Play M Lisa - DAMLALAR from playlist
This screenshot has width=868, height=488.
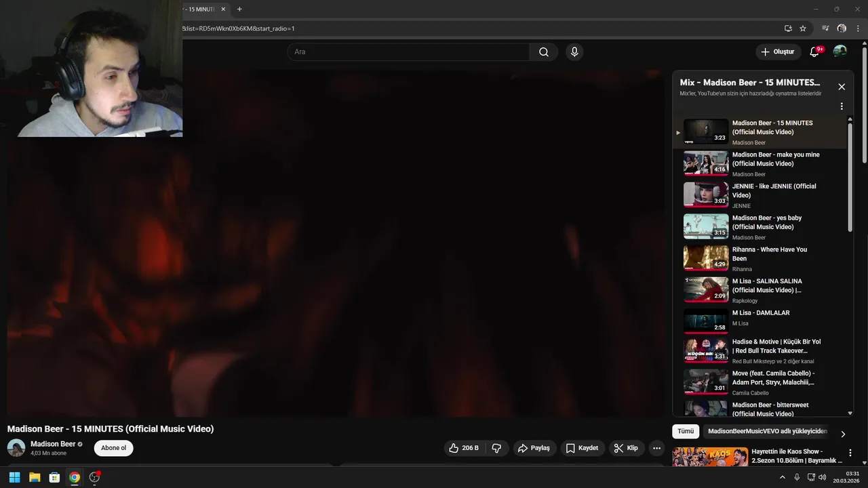(x=759, y=322)
